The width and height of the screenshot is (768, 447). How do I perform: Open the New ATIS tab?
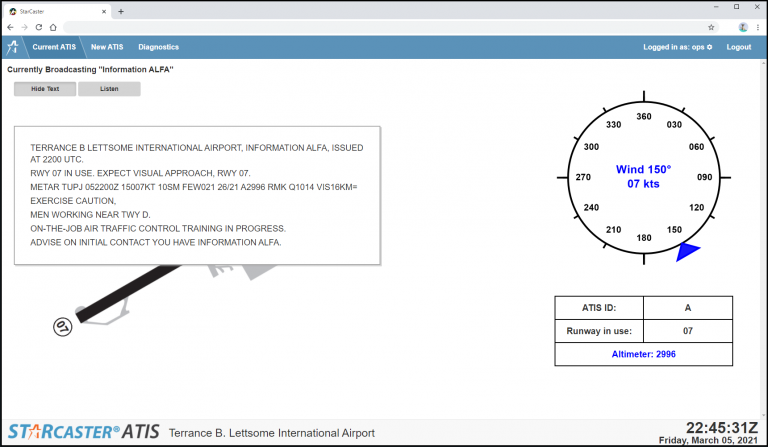108,47
